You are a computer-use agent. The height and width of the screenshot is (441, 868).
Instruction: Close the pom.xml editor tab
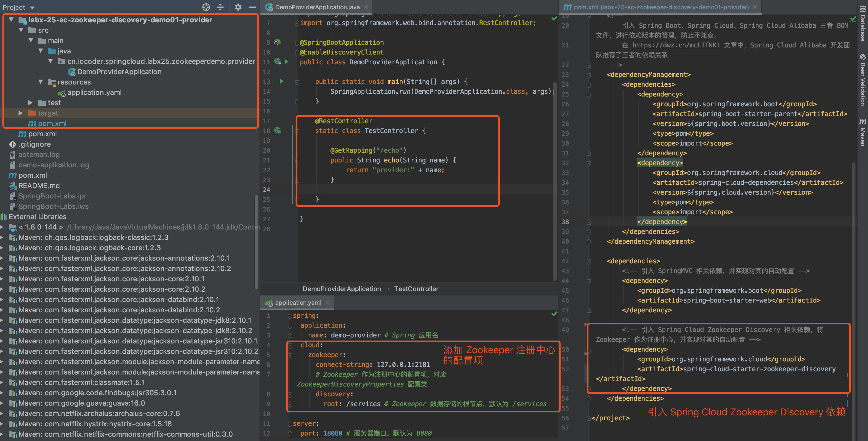pyautogui.click(x=755, y=7)
